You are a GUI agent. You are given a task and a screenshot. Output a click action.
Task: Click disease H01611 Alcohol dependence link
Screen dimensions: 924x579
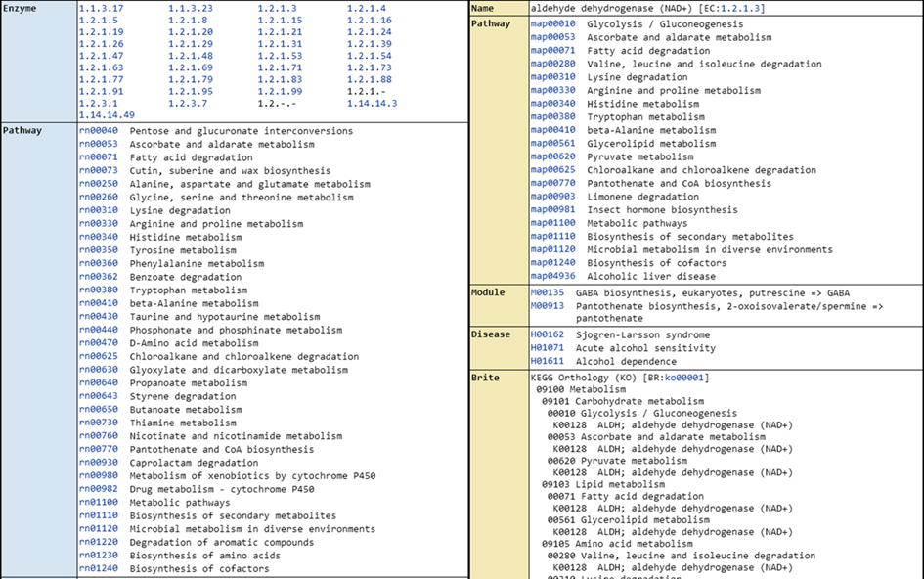547,361
